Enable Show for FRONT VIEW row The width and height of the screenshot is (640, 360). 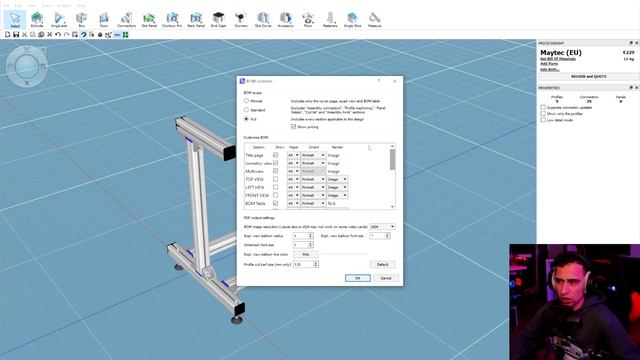point(276,195)
